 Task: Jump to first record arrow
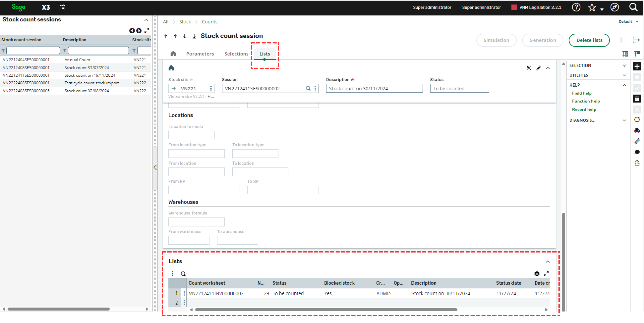(166, 36)
